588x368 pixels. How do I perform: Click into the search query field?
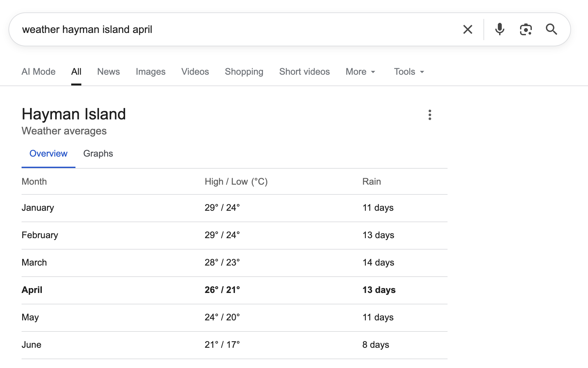(229, 29)
